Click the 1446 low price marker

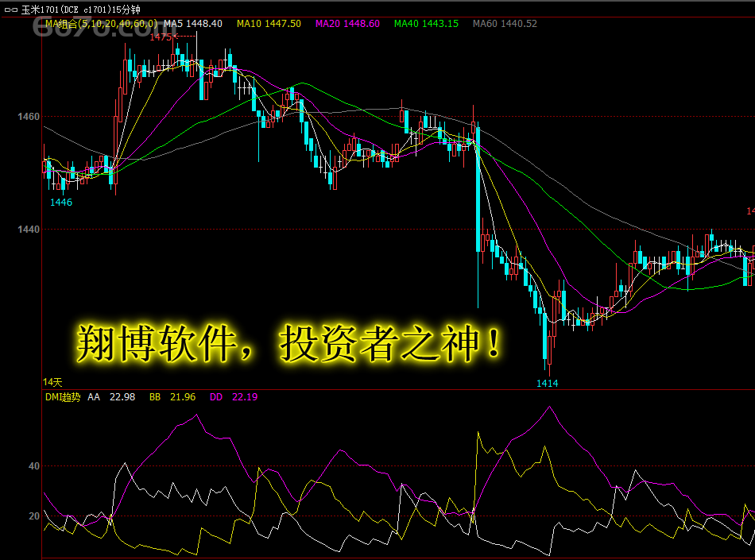pos(61,203)
